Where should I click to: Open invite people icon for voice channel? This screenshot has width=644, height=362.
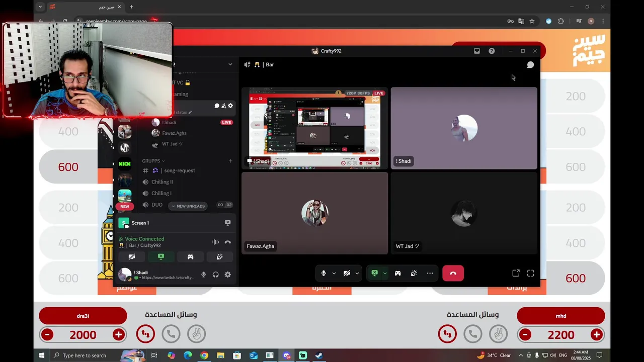[223, 106]
